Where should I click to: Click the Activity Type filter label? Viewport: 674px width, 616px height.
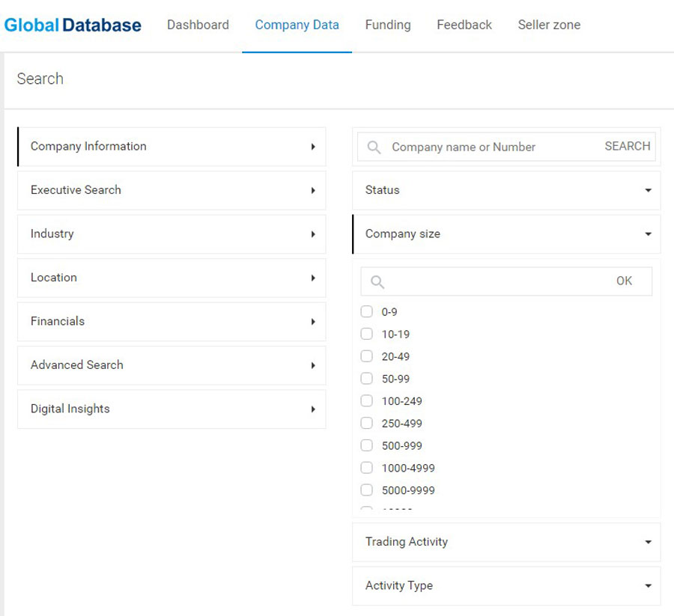tap(399, 585)
